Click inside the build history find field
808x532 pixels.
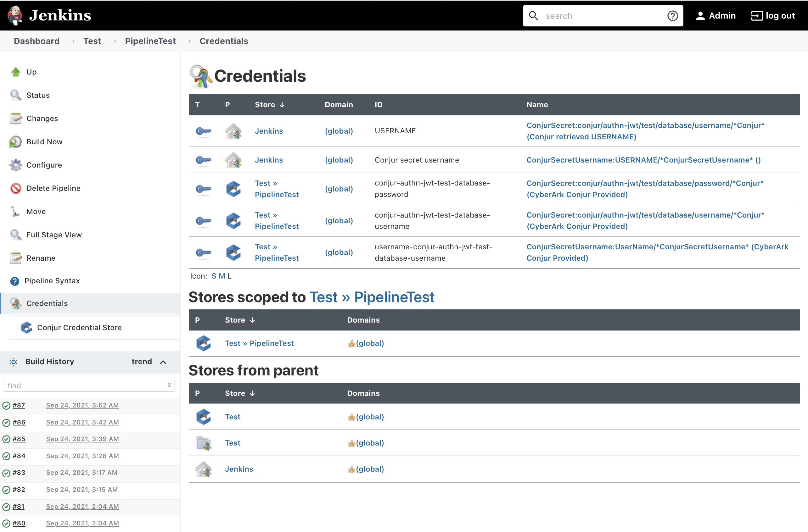85,385
